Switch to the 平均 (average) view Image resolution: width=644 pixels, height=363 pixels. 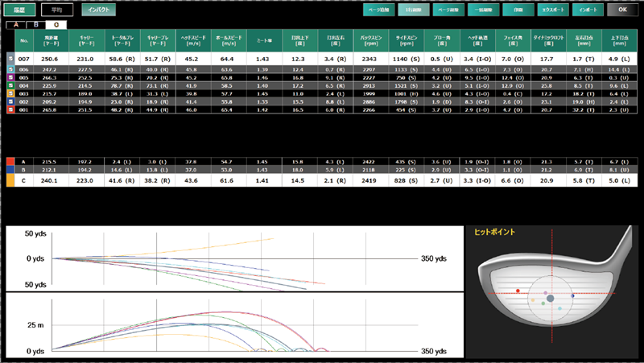pos(56,10)
